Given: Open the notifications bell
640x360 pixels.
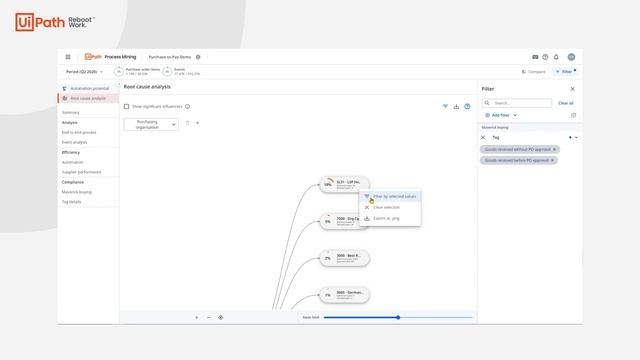Looking at the screenshot, I should click(x=556, y=57).
